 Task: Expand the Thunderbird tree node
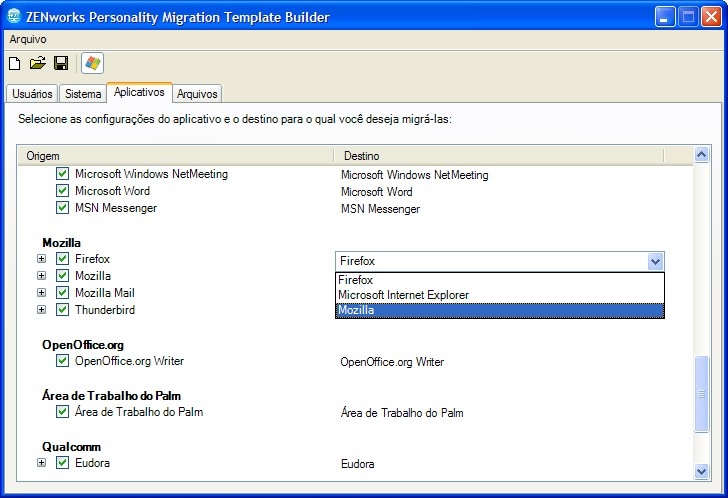(42, 310)
